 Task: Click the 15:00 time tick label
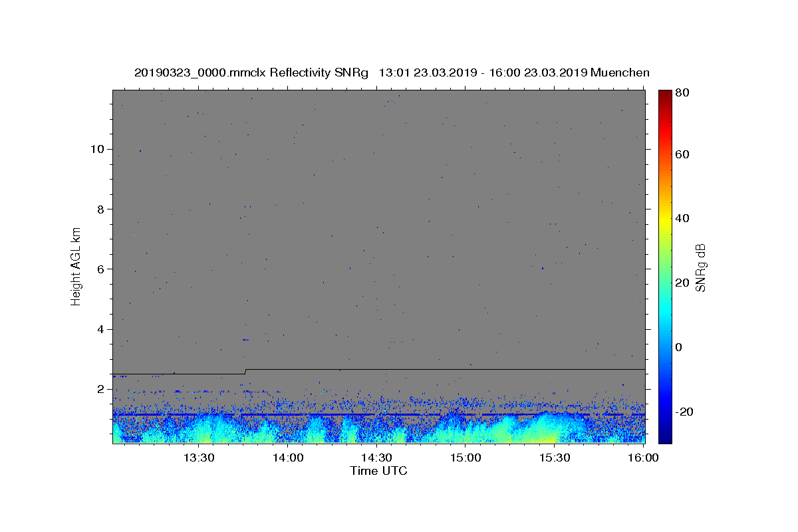(465, 458)
